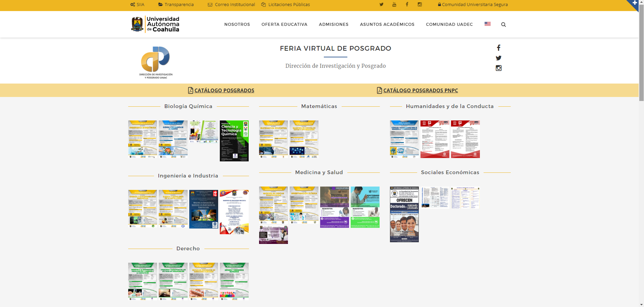Click the Universidad Autónoma de Coahuila logo
Screen dimensions: 644x307
(155, 24)
